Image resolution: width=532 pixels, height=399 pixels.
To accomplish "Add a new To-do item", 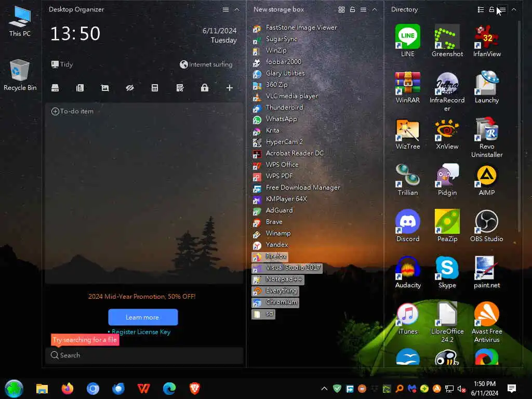I will pos(72,111).
